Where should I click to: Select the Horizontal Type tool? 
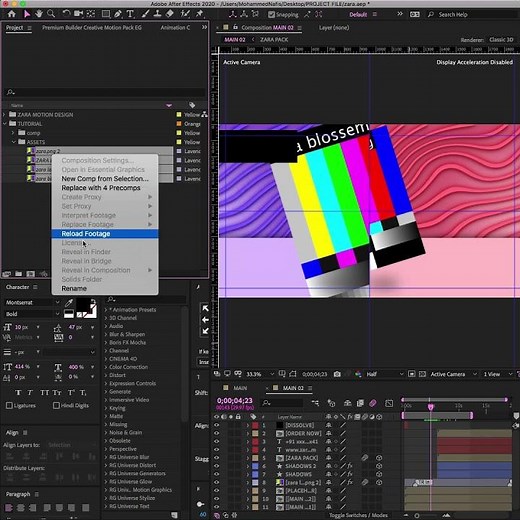coord(130,14)
